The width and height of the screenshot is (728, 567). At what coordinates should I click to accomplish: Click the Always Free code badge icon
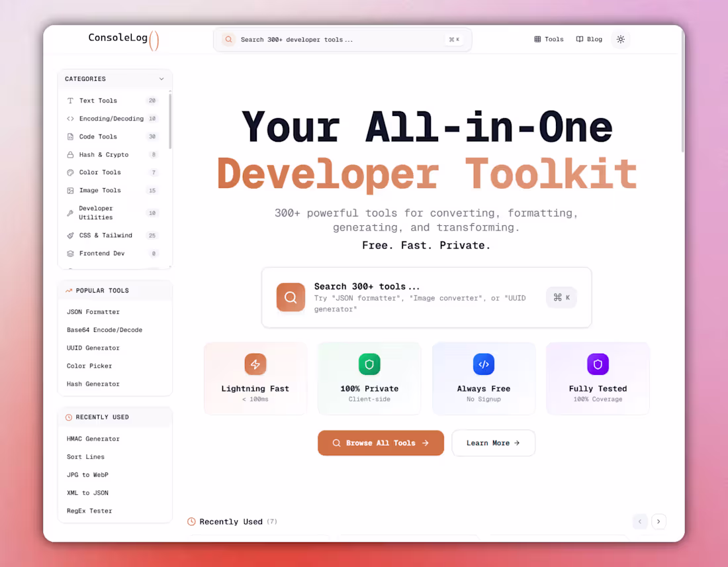(483, 364)
